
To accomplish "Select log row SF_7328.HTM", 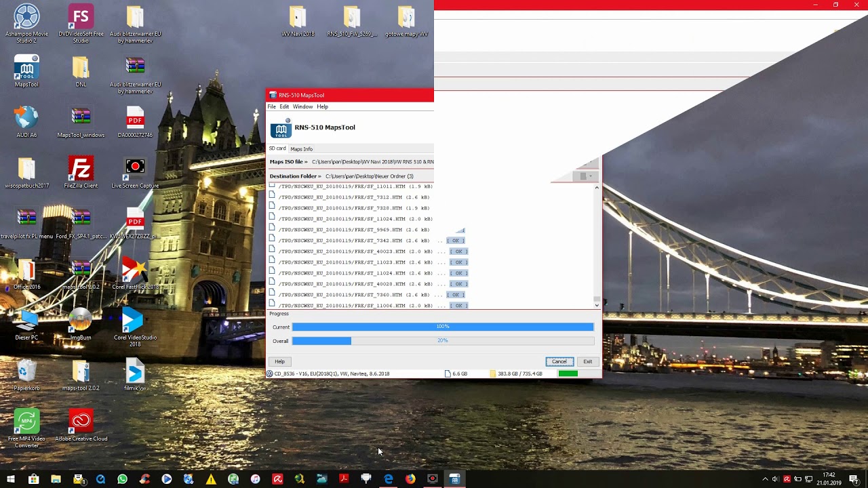I will click(351, 208).
